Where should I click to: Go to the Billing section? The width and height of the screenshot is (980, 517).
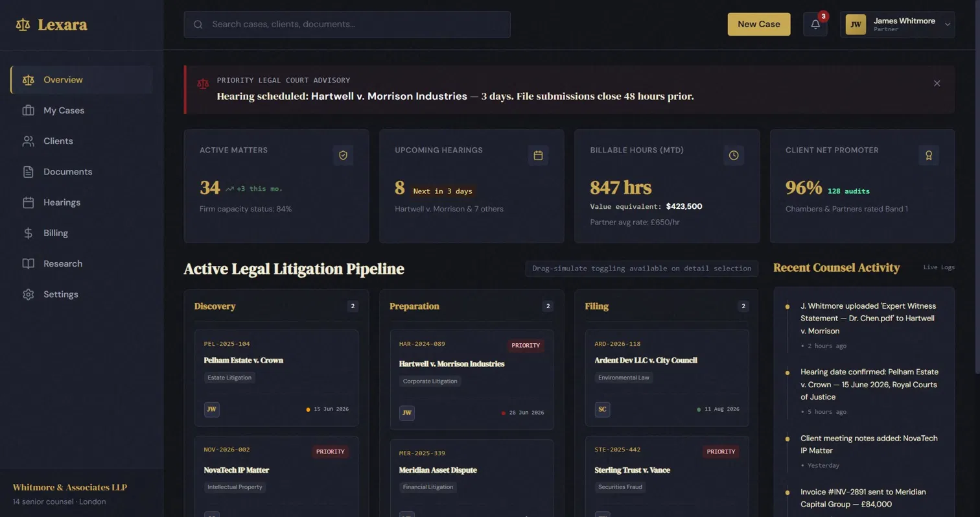click(x=82, y=233)
